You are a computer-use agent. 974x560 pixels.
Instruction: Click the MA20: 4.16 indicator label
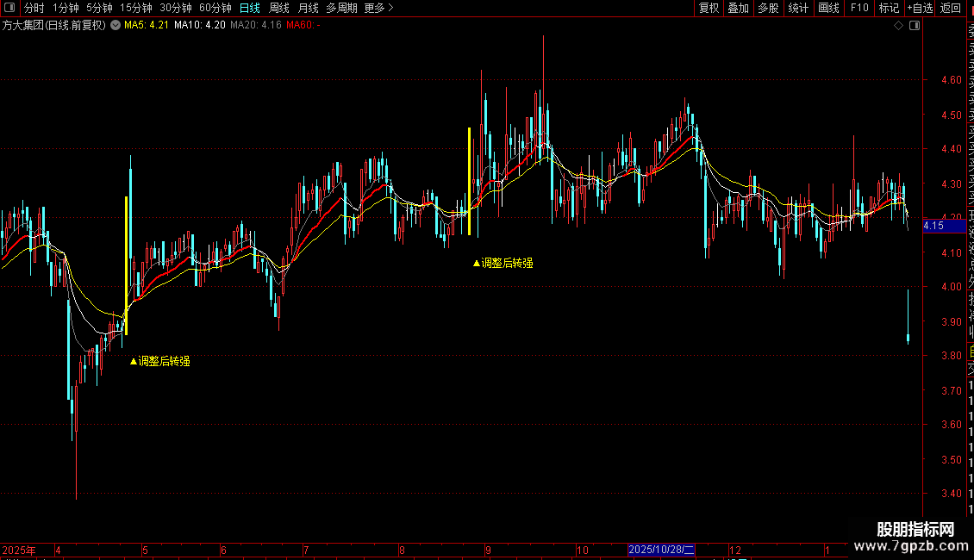tap(255, 25)
